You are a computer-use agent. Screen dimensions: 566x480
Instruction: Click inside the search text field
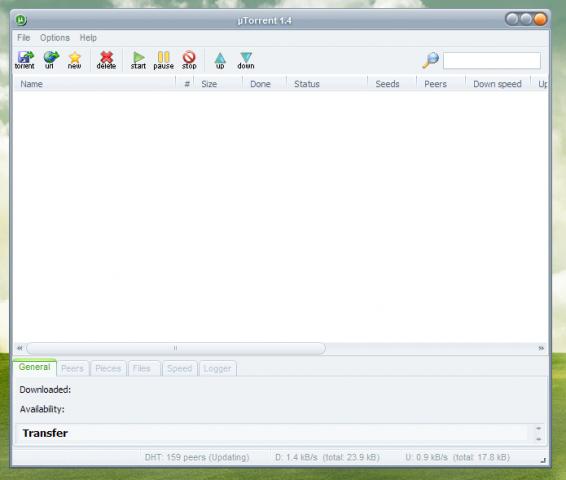(492, 61)
